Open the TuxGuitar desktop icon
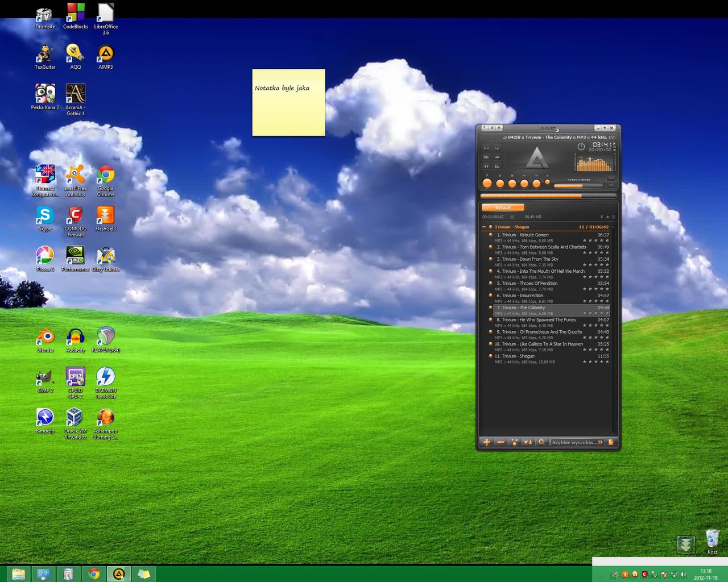The height and width of the screenshot is (582, 728). (45, 57)
